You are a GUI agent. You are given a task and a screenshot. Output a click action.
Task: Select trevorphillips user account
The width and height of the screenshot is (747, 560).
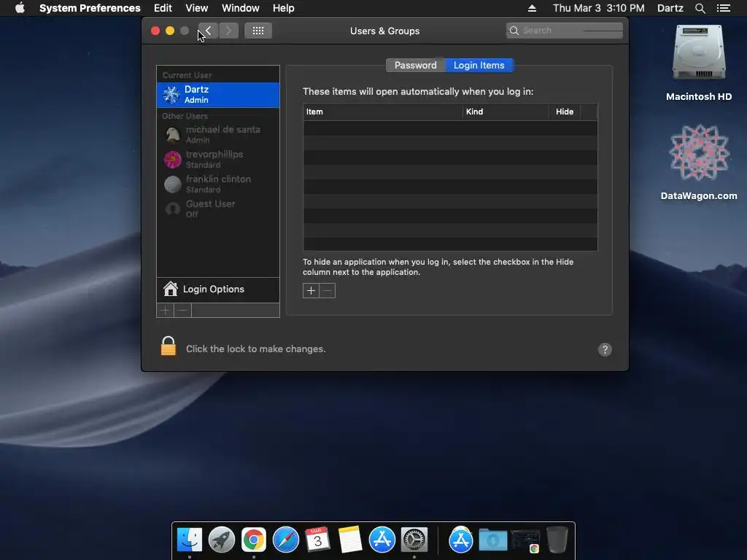click(x=218, y=160)
